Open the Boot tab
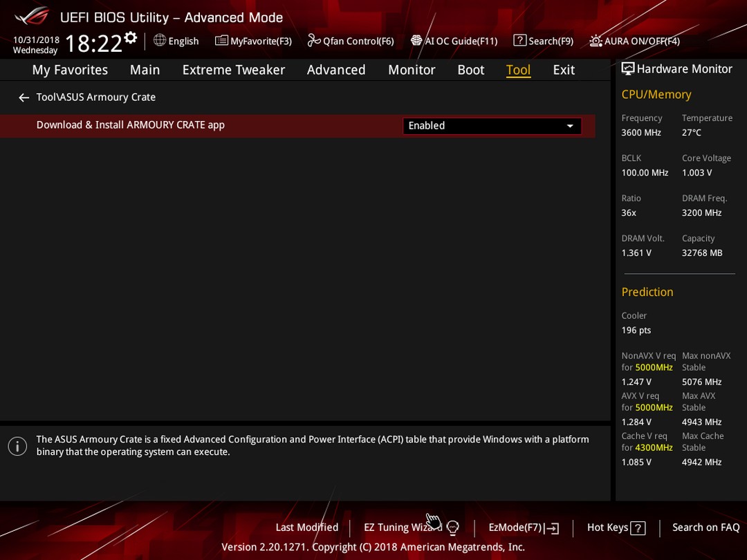Image resolution: width=747 pixels, height=560 pixels. [471, 70]
